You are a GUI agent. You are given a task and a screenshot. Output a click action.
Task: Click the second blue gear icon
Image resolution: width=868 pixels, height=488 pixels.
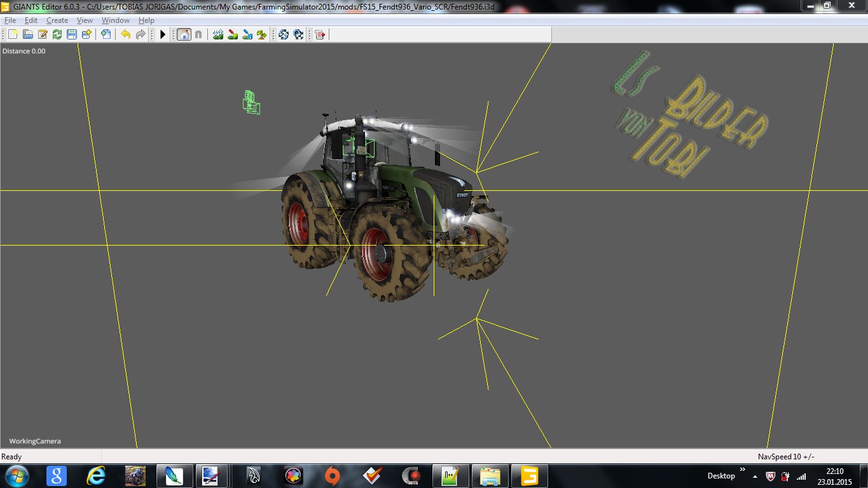pos(298,34)
